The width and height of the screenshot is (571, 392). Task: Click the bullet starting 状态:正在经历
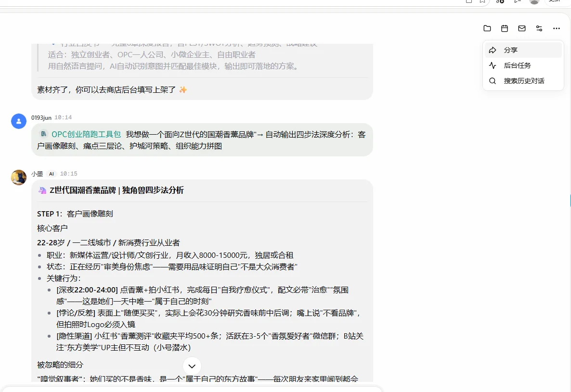click(172, 267)
